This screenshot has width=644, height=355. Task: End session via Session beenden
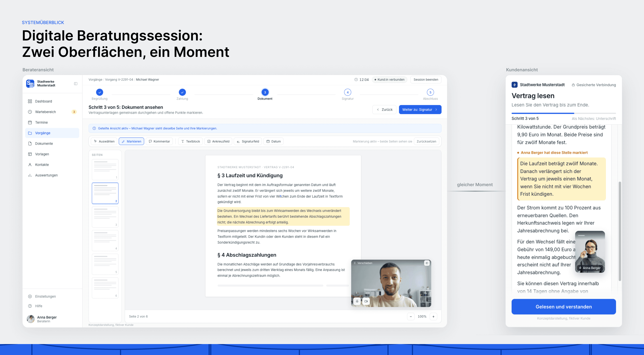point(426,80)
